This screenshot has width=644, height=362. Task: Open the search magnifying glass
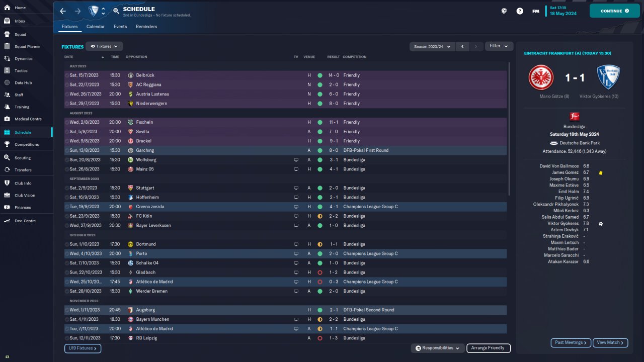116,11
